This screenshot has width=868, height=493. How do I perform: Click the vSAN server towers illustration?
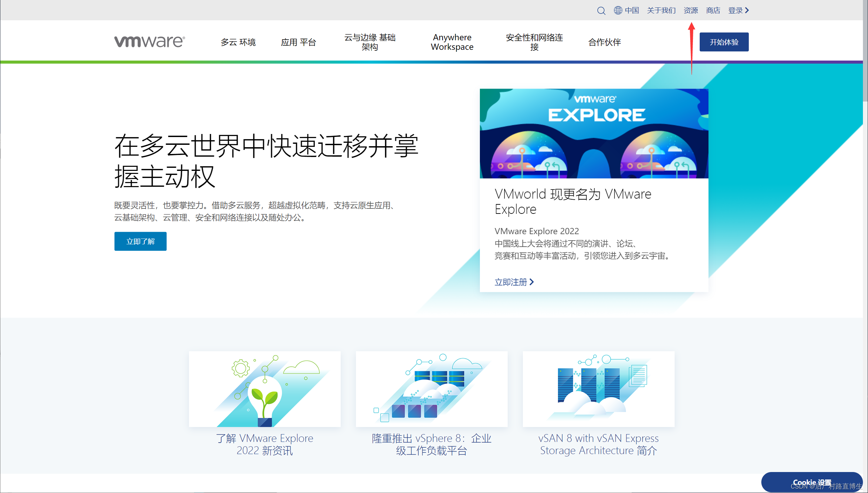598,389
